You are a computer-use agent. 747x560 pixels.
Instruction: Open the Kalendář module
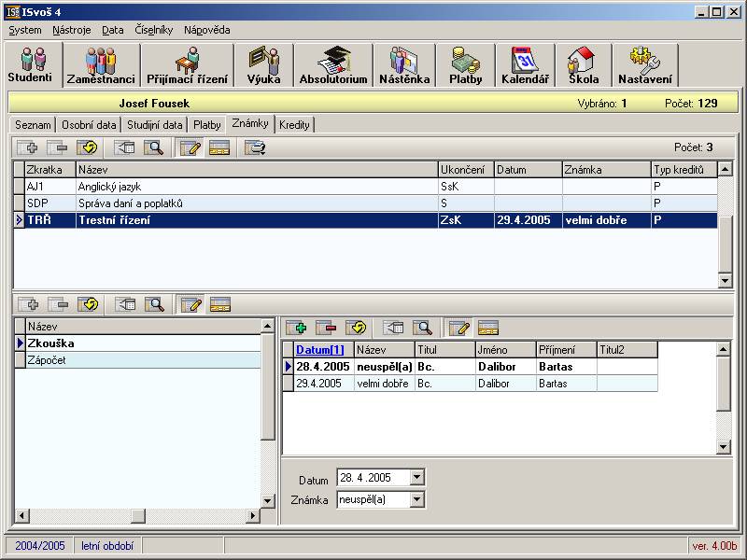coord(526,66)
